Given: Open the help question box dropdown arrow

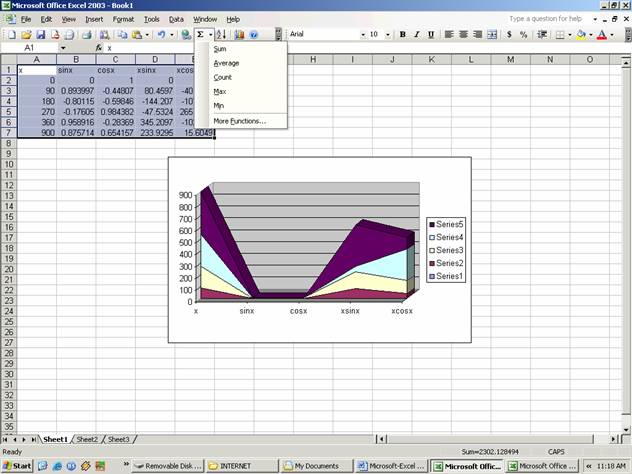Looking at the screenshot, I should (595, 19).
